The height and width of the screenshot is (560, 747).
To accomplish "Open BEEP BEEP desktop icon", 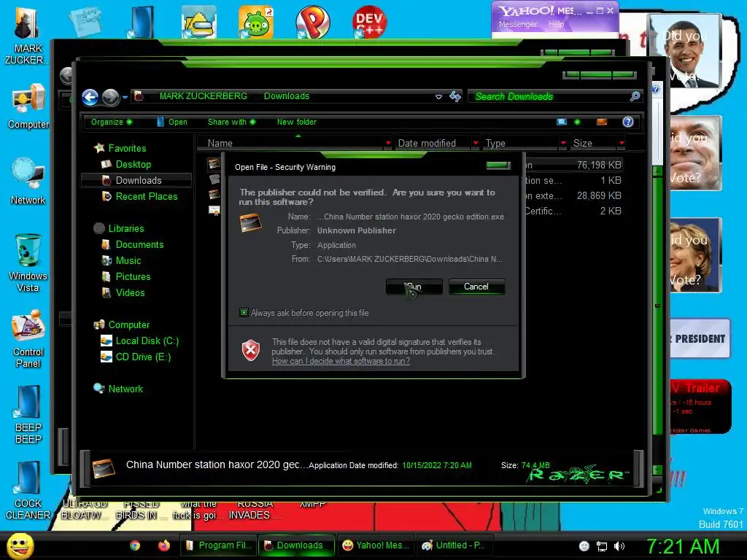I will pyautogui.click(x=28, y=415).
